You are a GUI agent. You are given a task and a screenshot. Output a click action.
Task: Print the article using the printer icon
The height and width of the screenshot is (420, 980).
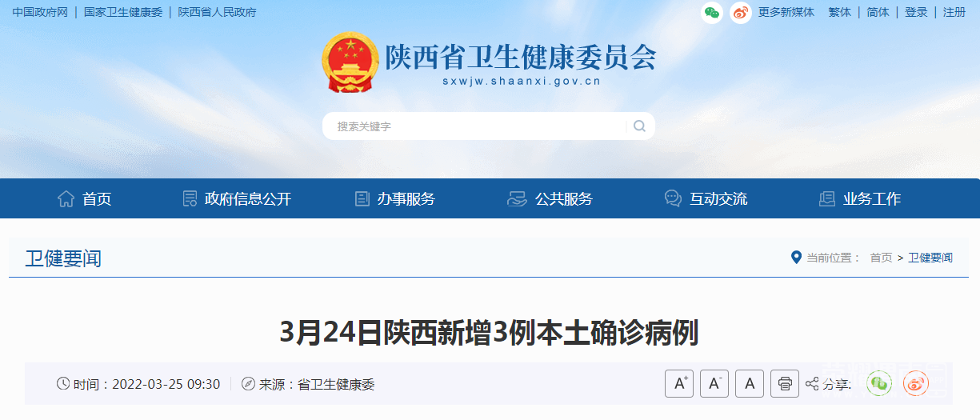point(785,384)
